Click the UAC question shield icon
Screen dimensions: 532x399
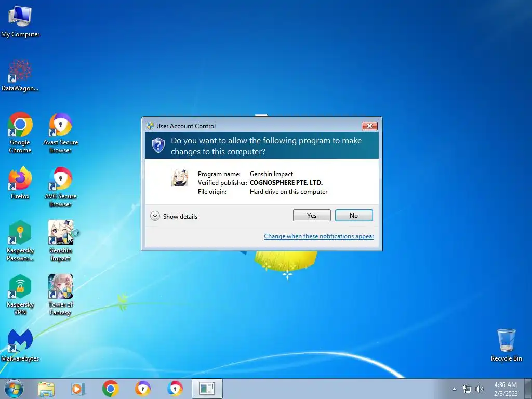[x=158, y=145]
